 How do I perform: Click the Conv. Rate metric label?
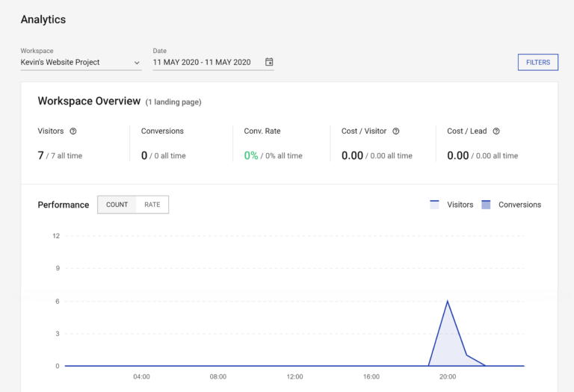click(x=262, y=131)
